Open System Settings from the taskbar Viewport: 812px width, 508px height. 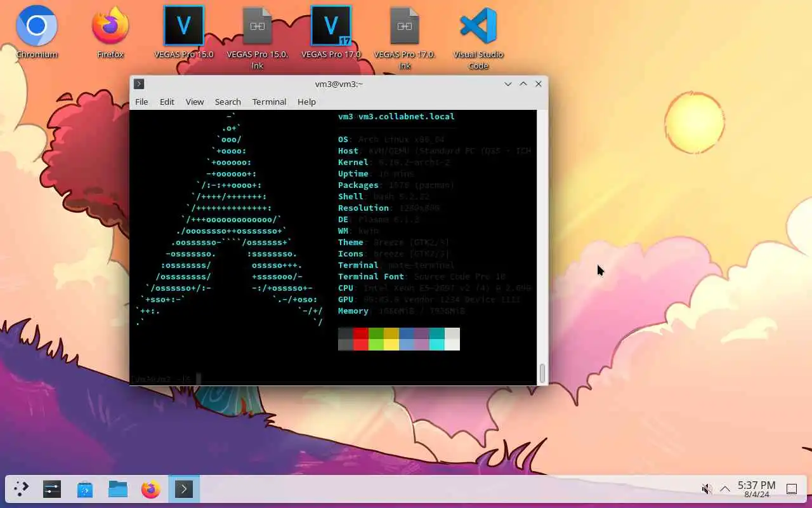point(52,489)
